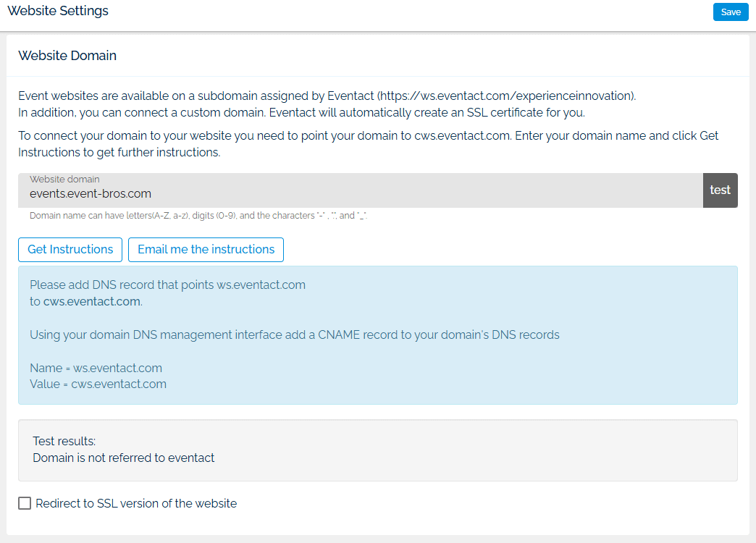Click the Website domain field label
Image resolution: width=756 pixels, height=543 pixels.
pyautogui.click(x=64, y=179)
